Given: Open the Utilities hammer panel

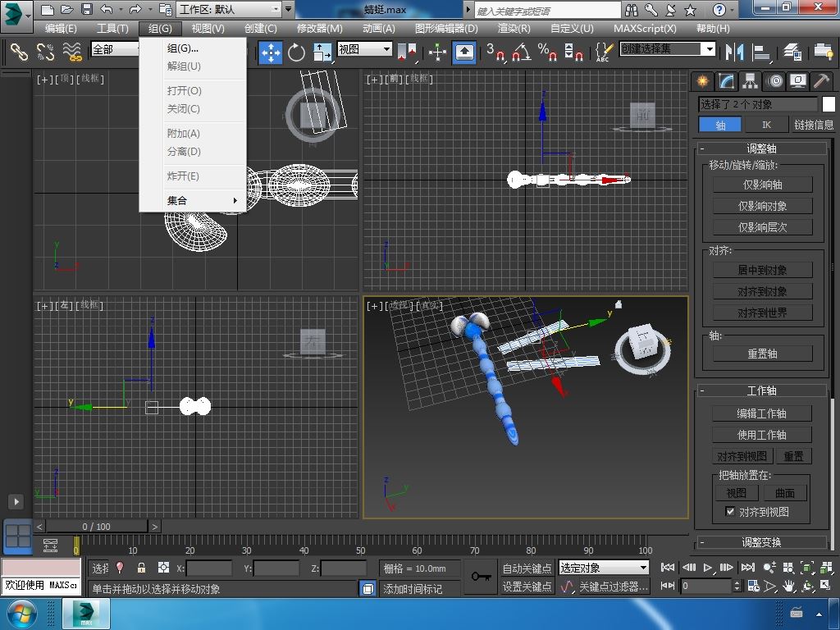Looking at the screenshot, I should coord(821,81).
